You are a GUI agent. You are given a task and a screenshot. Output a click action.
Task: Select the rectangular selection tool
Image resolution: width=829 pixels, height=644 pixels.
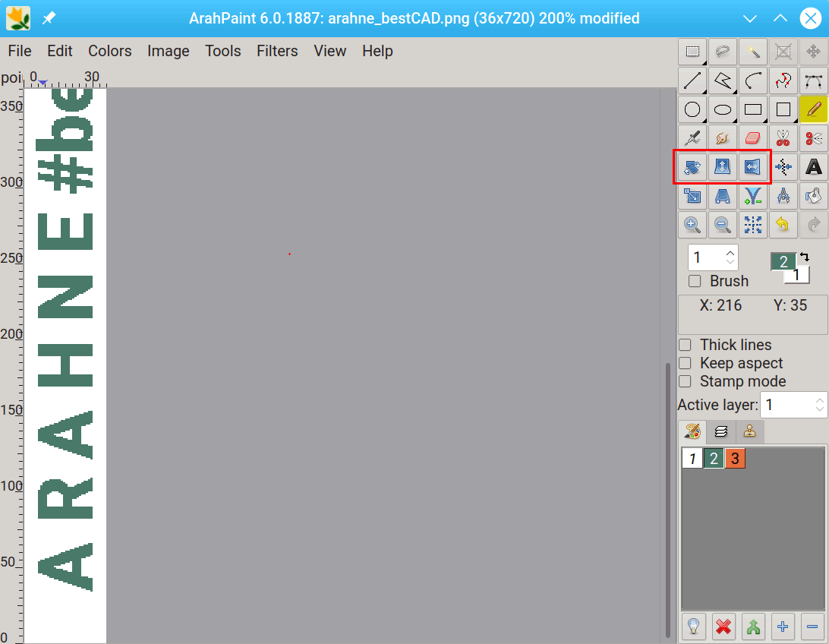tap(692, 52)
